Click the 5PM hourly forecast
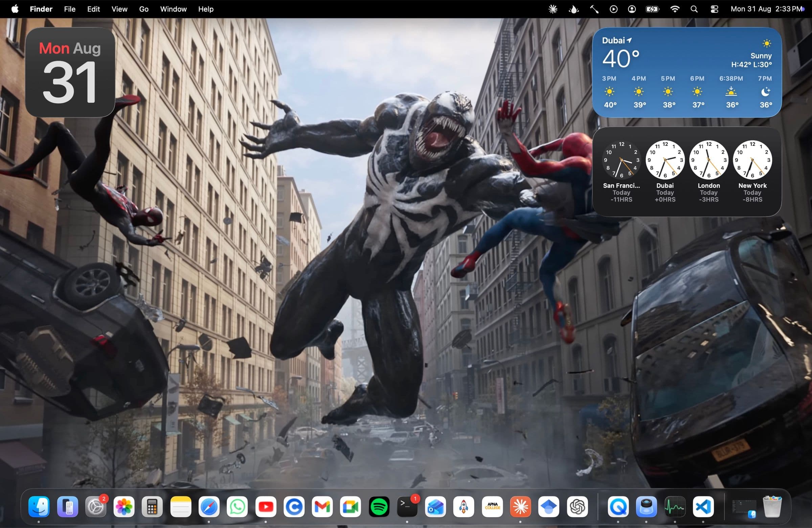This screenshot has width=812, height=528. coord(668,92)
